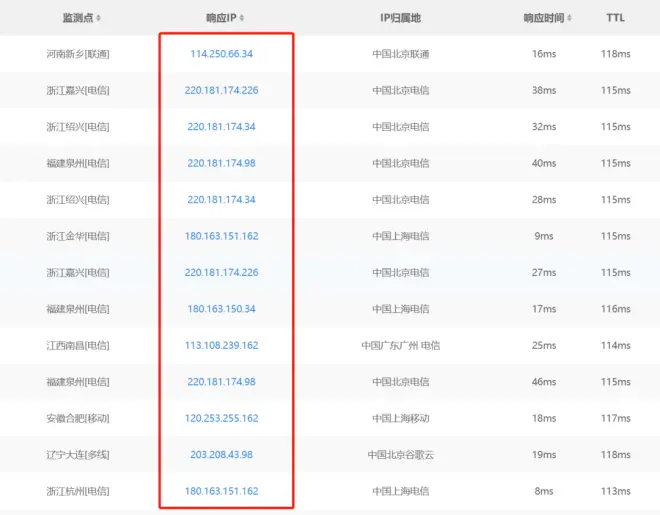Select monitor point 安徽合肥[移动]

point(78,418)
